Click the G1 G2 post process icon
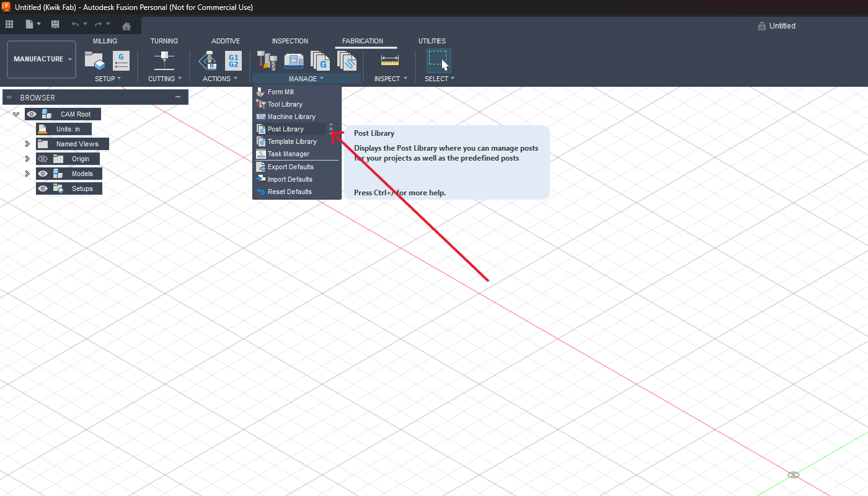Image resolution: width=868 pixels, height=496 pixels. tap(233, 60)
